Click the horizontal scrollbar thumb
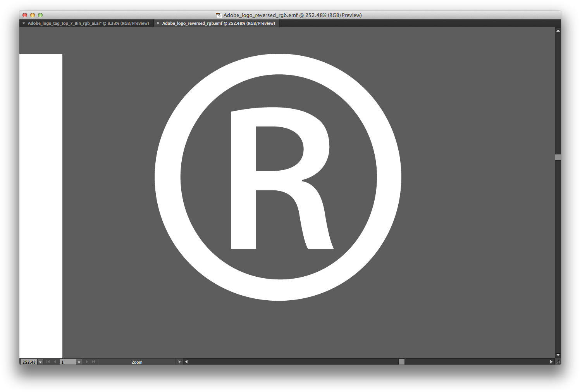 click(401, 362)
